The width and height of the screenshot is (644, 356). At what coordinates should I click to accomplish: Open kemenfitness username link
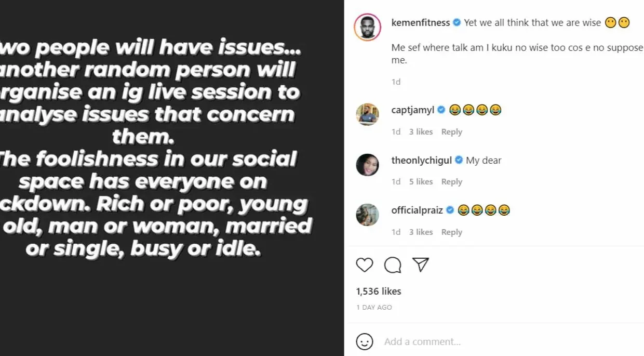(x=421, y=22)
